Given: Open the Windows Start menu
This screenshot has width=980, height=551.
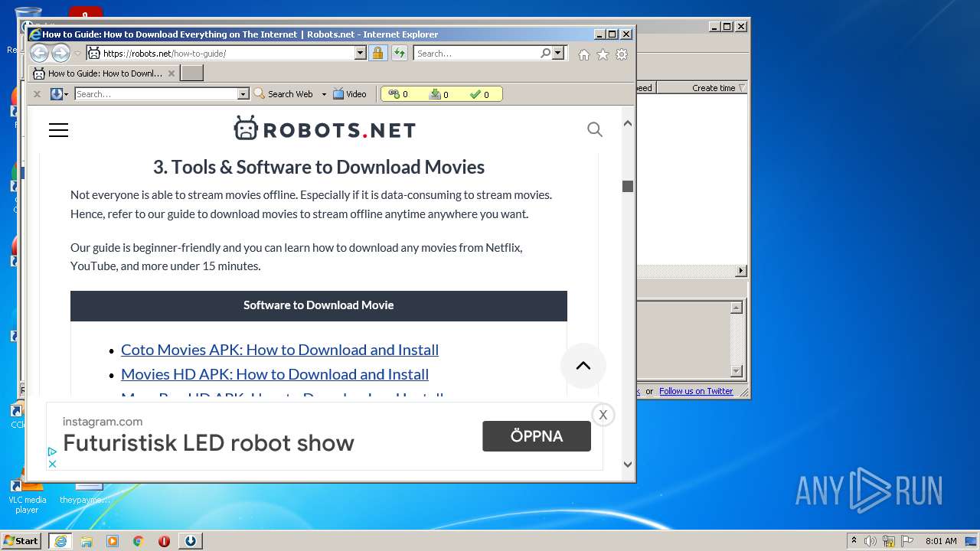Looking at the screenshot, I should click(21, 541).
